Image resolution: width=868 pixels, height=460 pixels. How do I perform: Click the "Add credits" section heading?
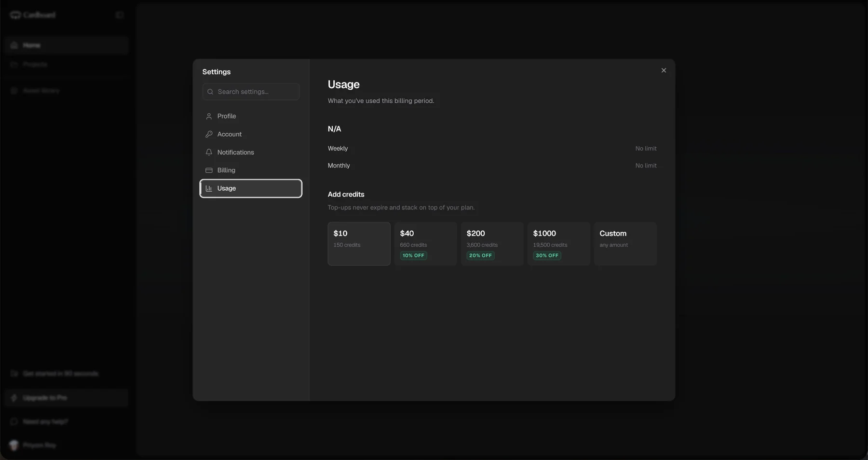[346, 195]
